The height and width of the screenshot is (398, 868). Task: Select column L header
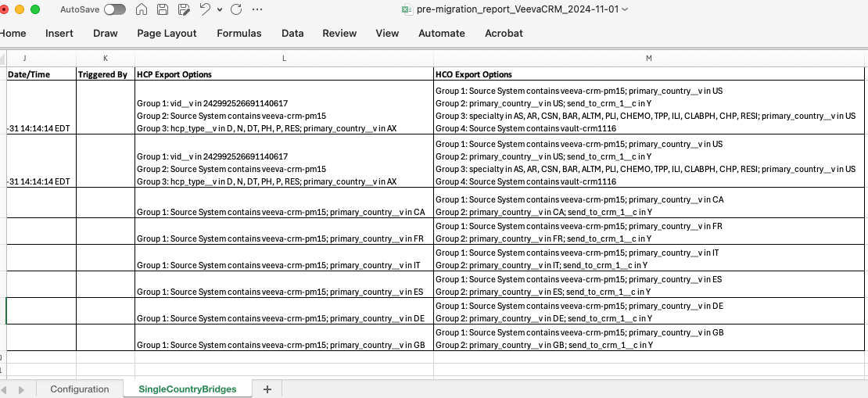[284, 59]
